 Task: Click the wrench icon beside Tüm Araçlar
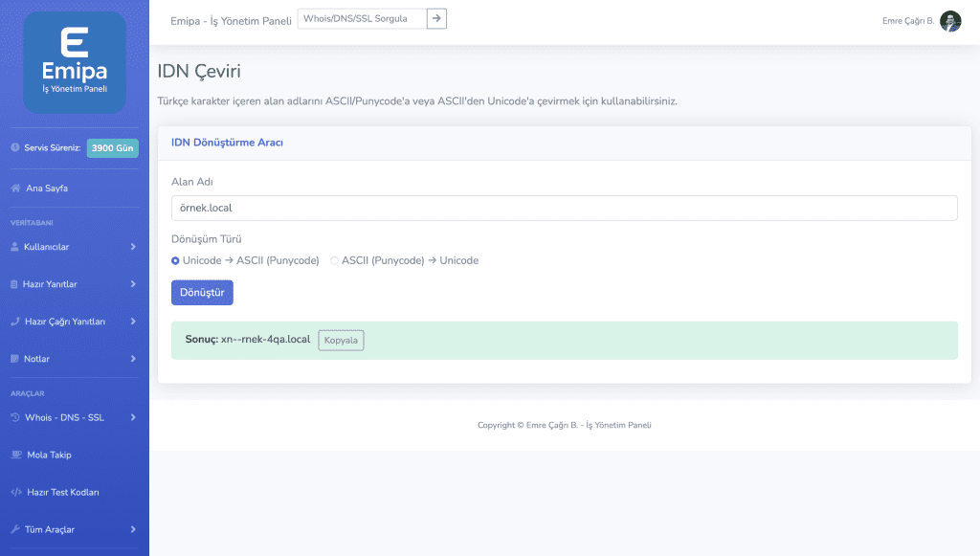click(14, 529)
